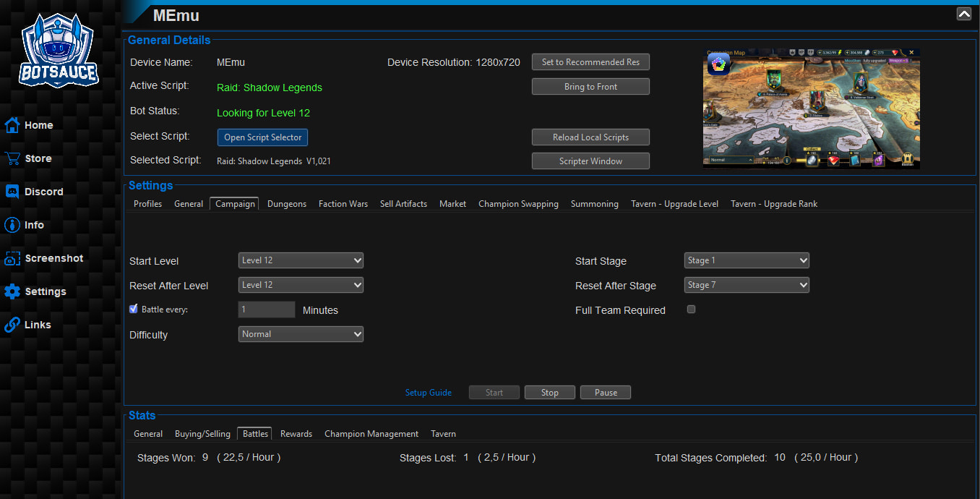Select the Rewards stats tab
The height and width of the screenshot is (499, 980).
[x=296, y=434]
